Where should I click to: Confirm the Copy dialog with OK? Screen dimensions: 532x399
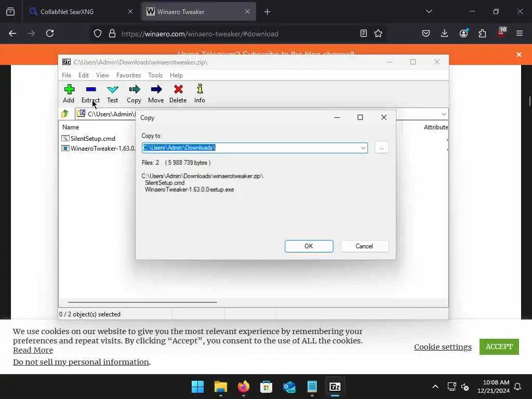pos(309,246)
